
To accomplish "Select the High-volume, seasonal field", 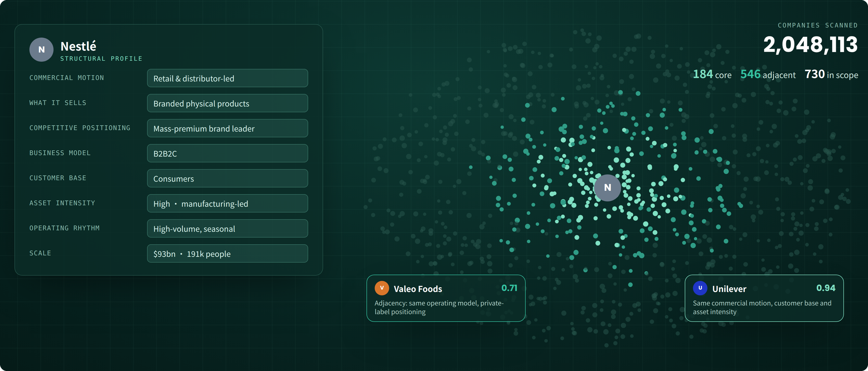I will pos(227,228).
